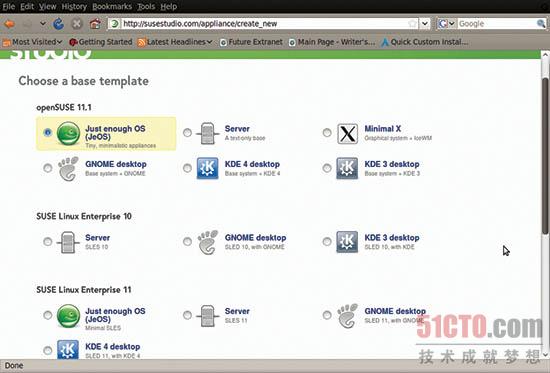Image resolution: width=550 pixels, height=373 pixels.
Task: Click the SUSE Linux Enterprise 10 Server icon
Action: pyautogui.click(x=68, y=242)
